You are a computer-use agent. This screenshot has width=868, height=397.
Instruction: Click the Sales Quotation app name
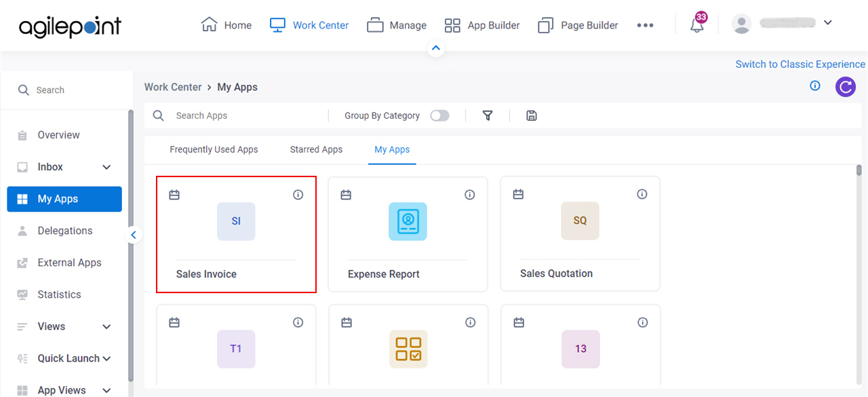(556, 273)
